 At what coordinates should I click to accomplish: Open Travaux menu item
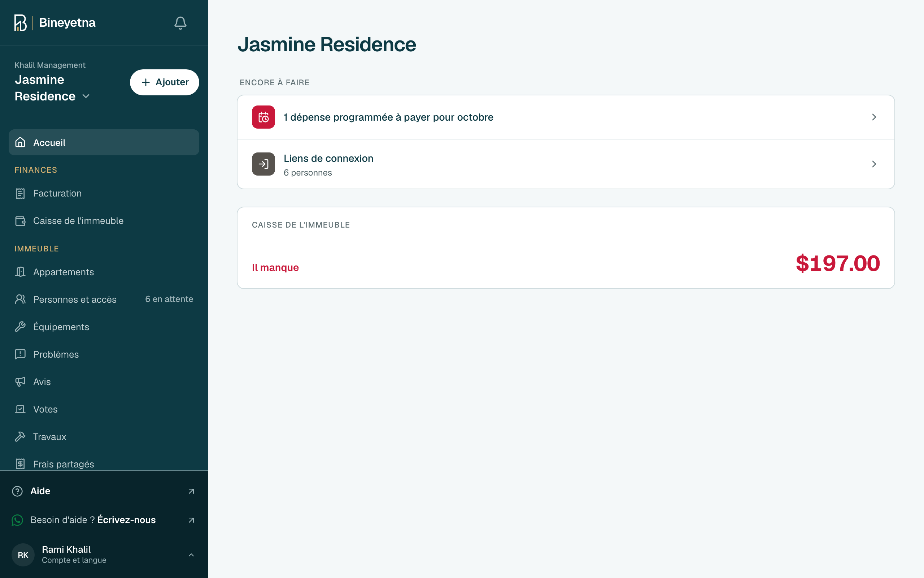tap(104, 436)
